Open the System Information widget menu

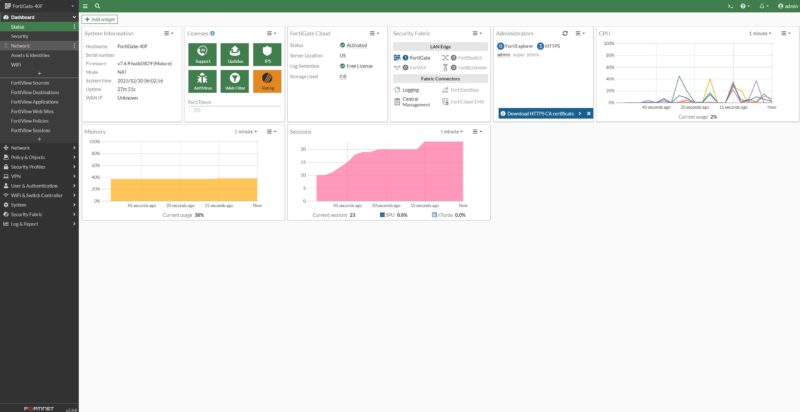(168, 33)
